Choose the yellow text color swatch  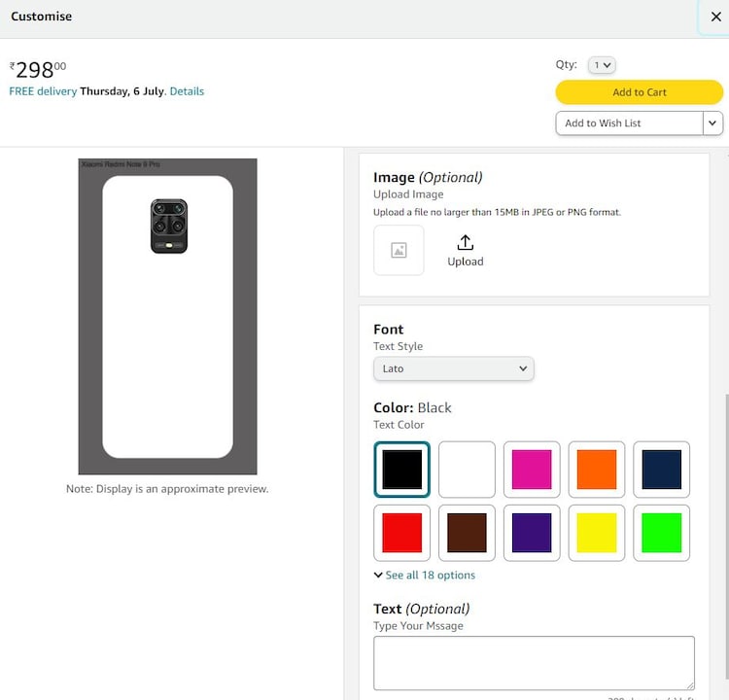(597, 533)
